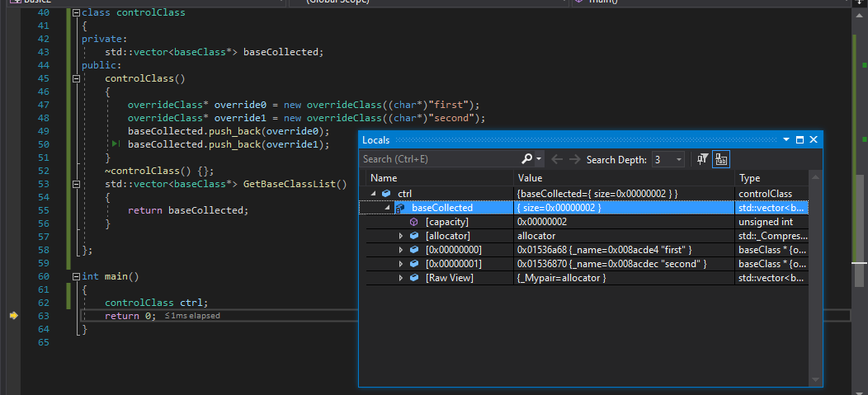Click the cube icon beside [0x00000000]

coord(413,250)
